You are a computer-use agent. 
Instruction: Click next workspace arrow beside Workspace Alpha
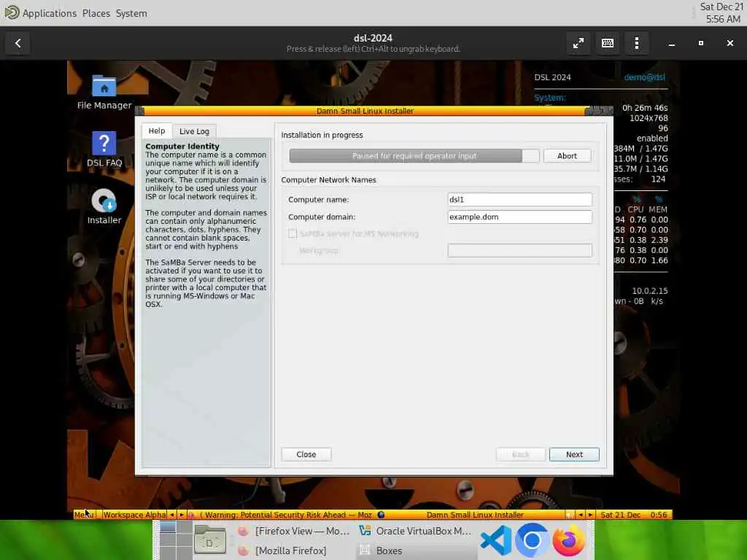pos(182,515)
